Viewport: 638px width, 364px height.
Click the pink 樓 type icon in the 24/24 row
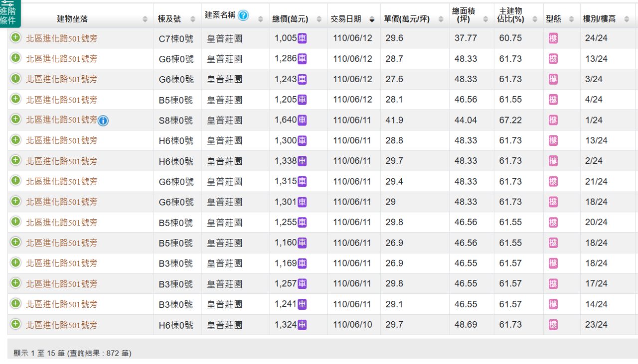553,38
